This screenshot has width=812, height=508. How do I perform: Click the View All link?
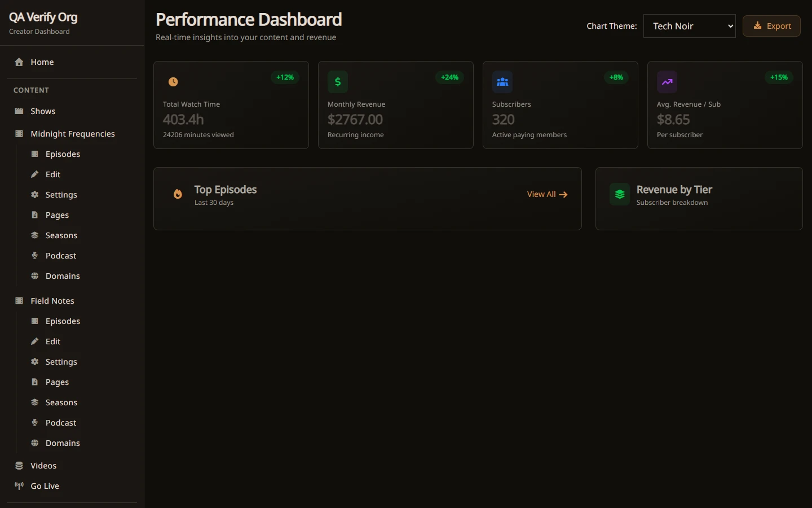click(547, 194)
